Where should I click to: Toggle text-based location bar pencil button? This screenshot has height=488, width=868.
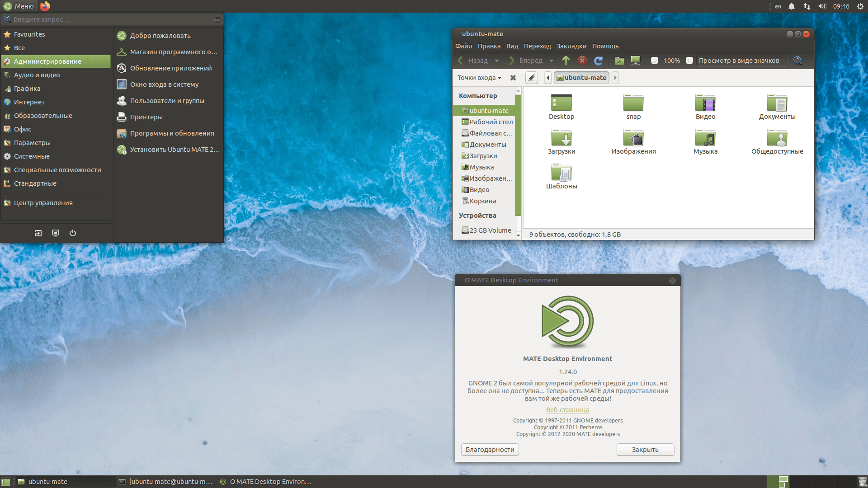pyautogui.click(x=532, y=78)
